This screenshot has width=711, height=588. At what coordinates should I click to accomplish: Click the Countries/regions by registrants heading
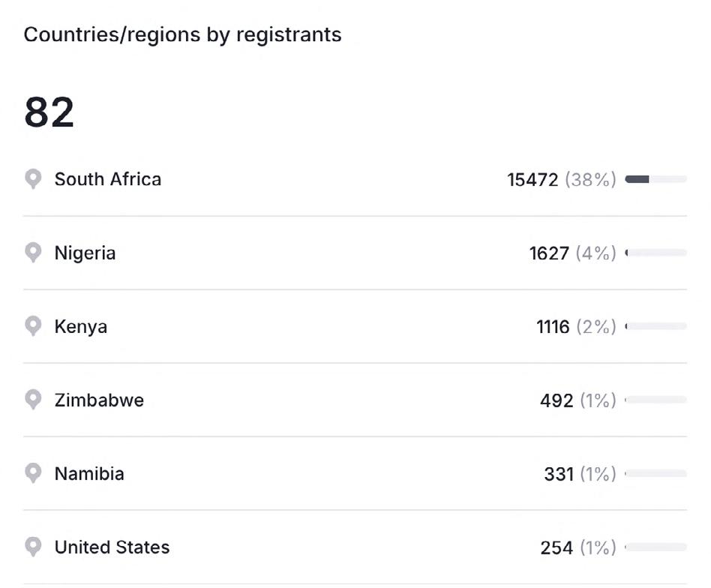pyautogui.click(x=182, y=34)
